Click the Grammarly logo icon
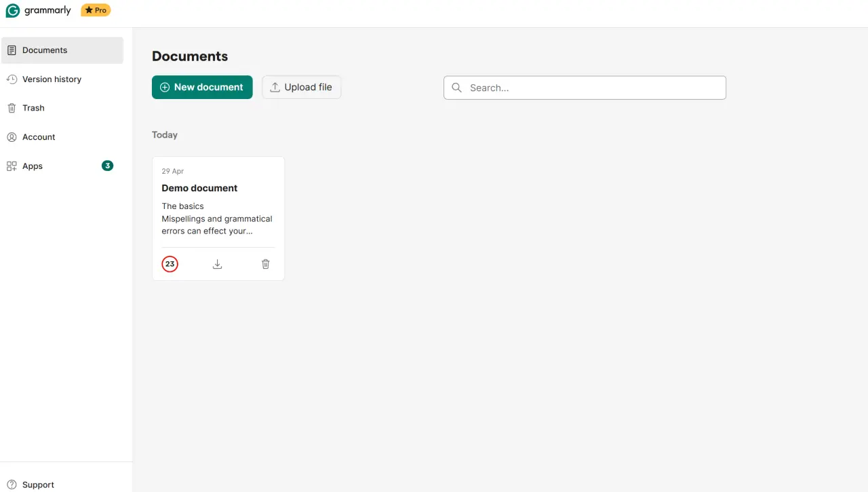The width and height of the screenshot is (868, 492). click(12, 11)
